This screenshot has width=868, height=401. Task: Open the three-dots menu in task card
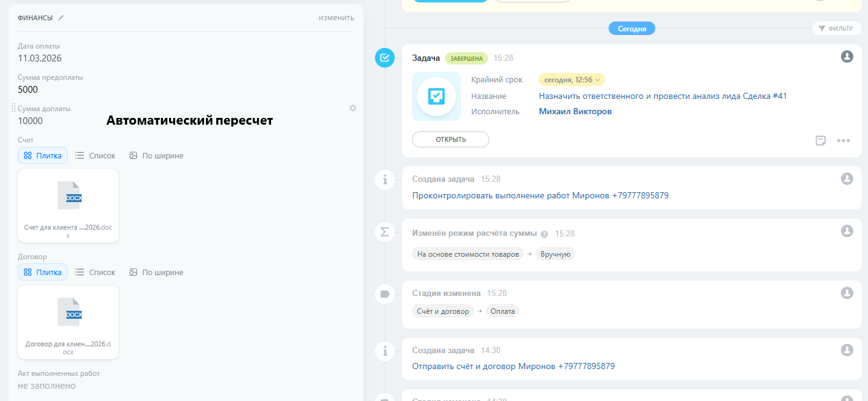(x=843, y=140)
